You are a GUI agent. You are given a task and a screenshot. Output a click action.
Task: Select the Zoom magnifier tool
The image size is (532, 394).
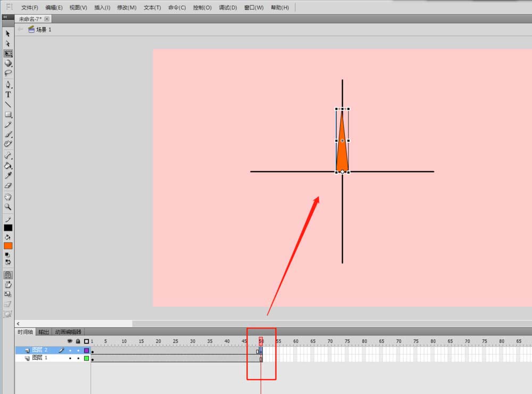click(8, 207)
